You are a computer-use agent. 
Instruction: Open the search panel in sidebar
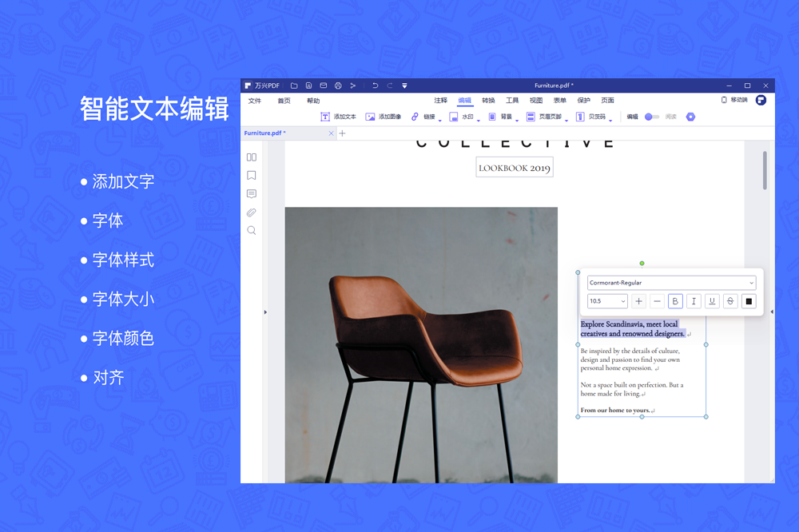(252, 231)
